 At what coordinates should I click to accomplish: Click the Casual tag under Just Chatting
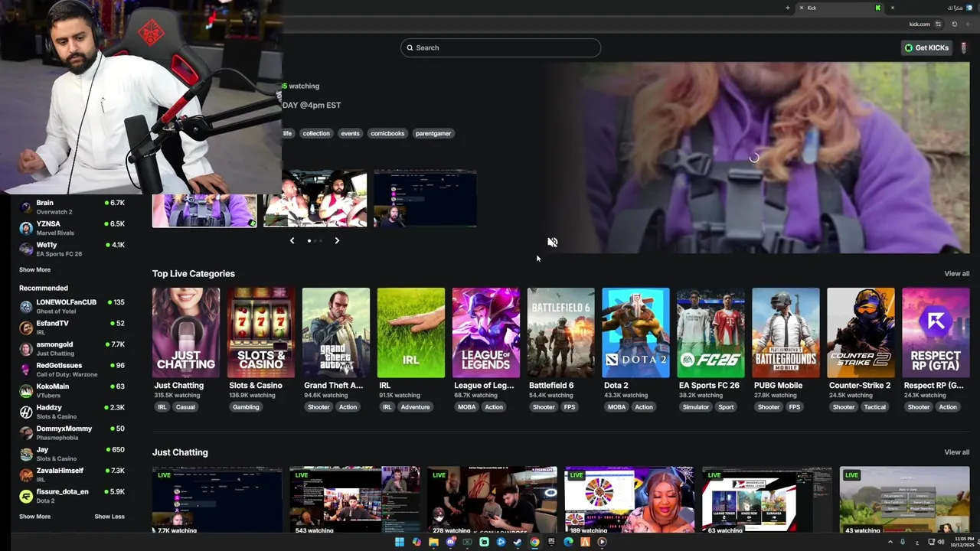(185, 407)
